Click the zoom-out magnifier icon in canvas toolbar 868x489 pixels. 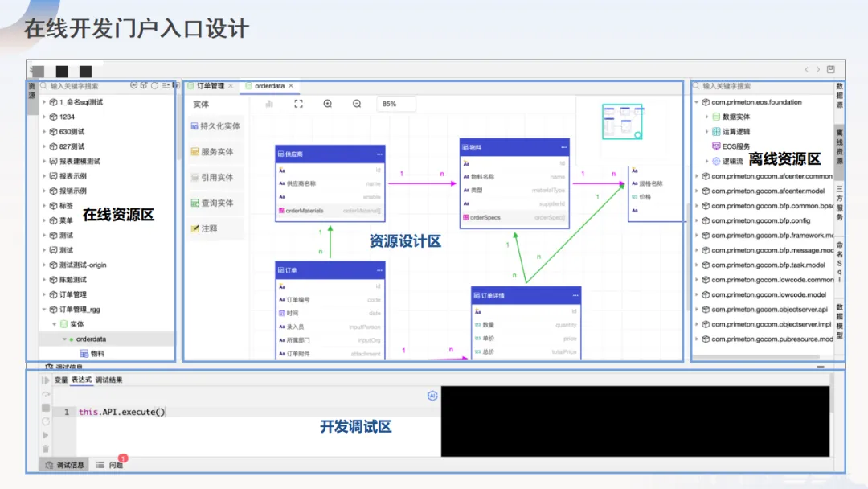point(357,104)
